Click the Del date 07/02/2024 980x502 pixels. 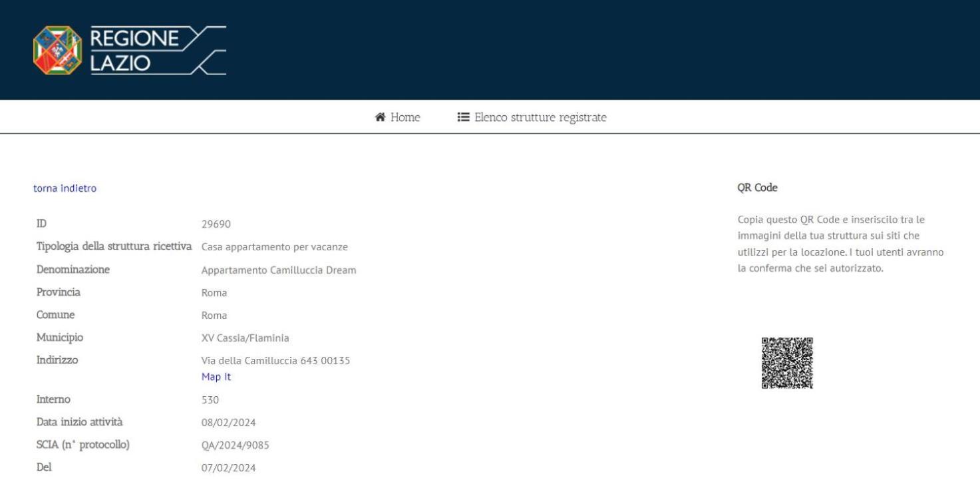[x=228, y=469]
